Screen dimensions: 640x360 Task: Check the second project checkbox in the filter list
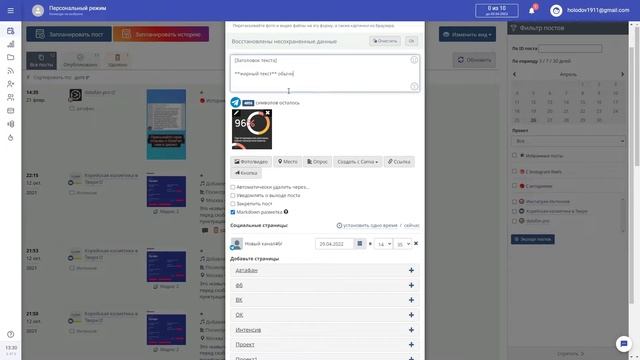tap(514, 211)
